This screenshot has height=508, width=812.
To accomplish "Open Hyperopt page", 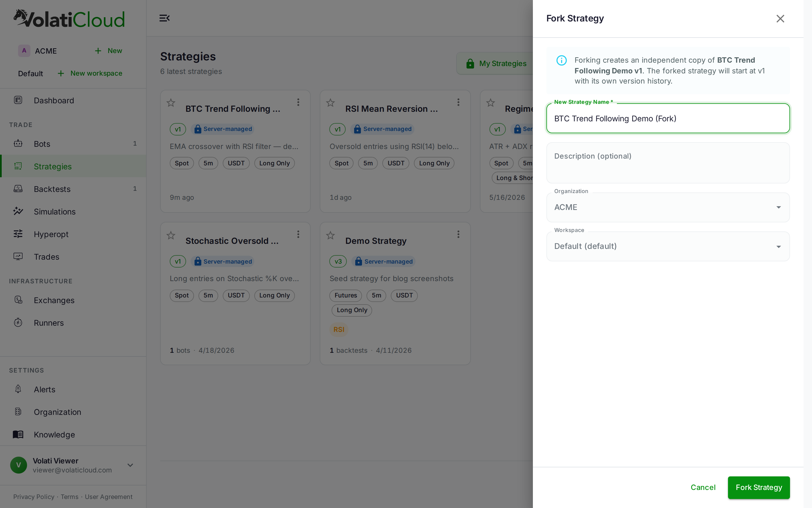I will (73, 234).
